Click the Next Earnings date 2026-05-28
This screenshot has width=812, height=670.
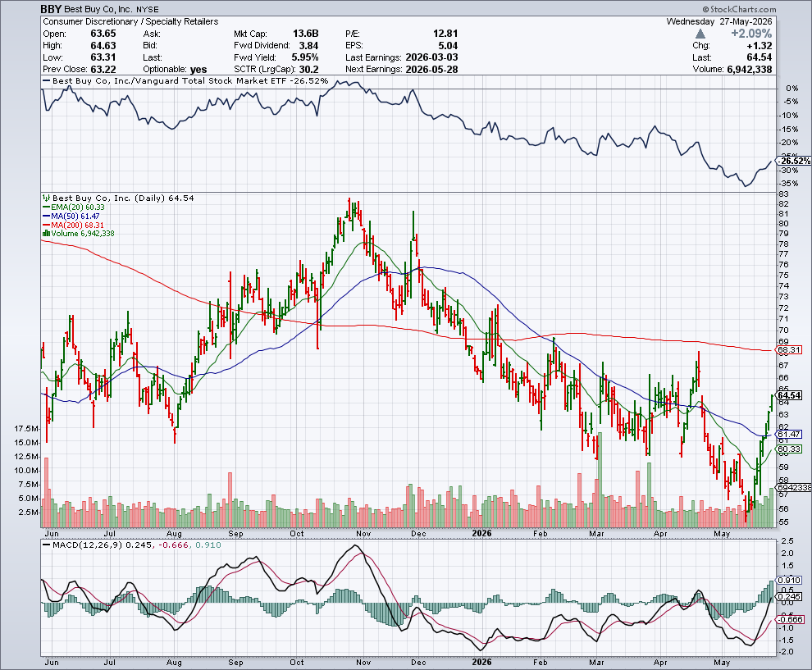(x=432, y=70)
